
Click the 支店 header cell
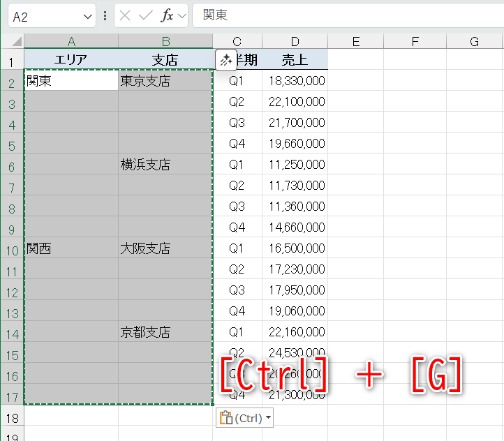point(165,59)
